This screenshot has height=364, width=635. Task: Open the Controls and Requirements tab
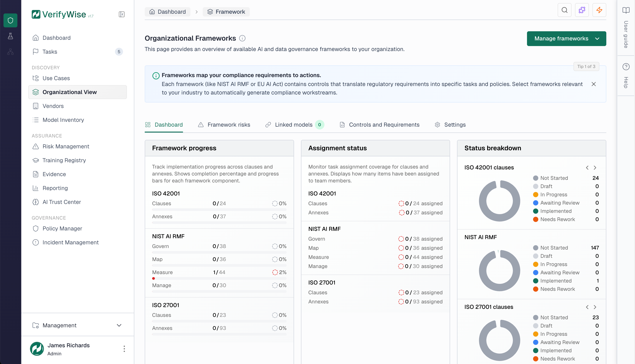379,124
